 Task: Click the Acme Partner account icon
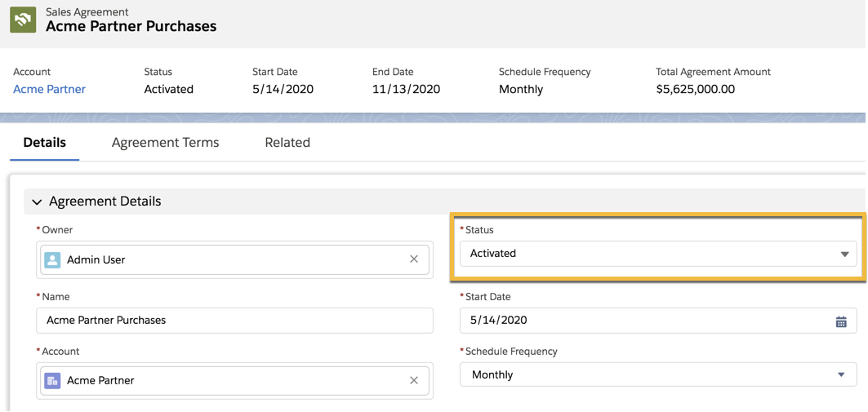coord(52,381)
